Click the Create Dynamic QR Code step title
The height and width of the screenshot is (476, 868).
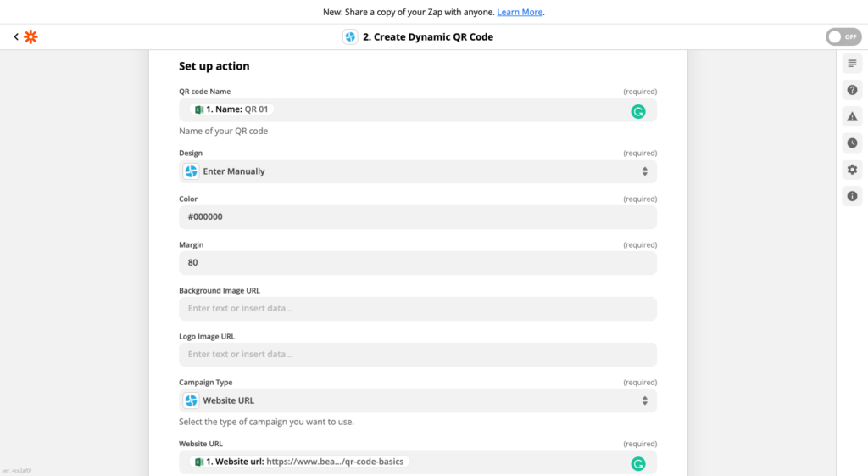[427, 36]
